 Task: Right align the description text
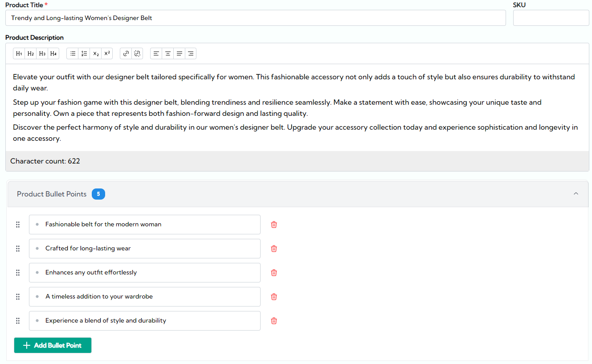[191, 53]
